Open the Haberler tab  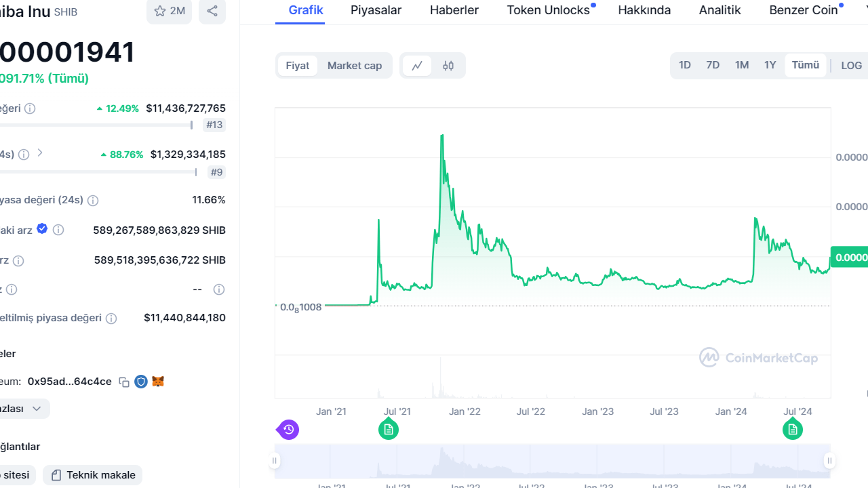pyautogui.click(x=454, y=10)
